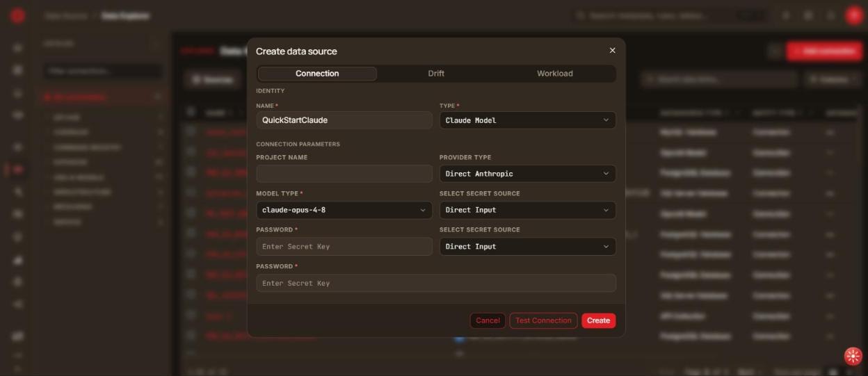Switch to the Drift tab

tap(436, 74)
